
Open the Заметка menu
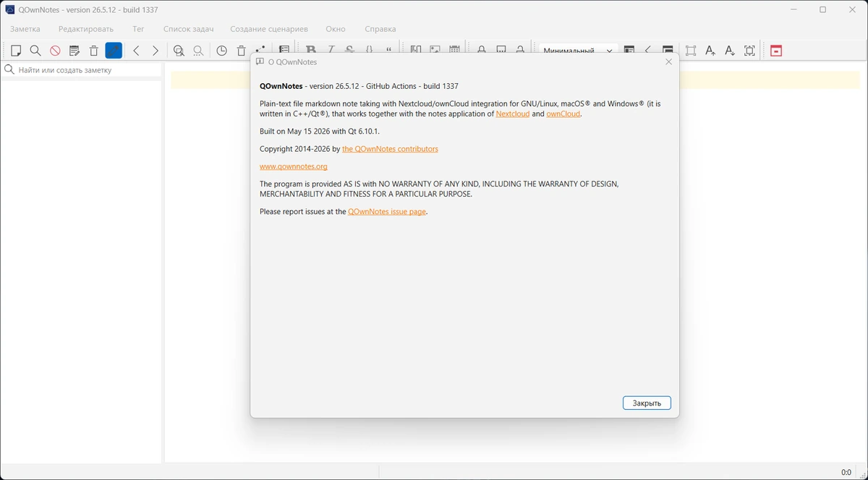coord(25,29)
